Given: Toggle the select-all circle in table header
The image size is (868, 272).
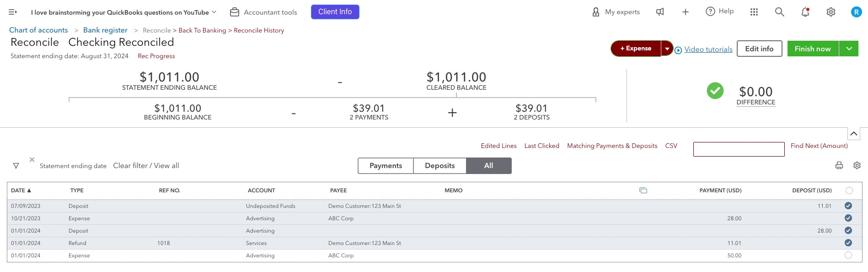Looking at the screenshot, I should click(x=849, y=190).
